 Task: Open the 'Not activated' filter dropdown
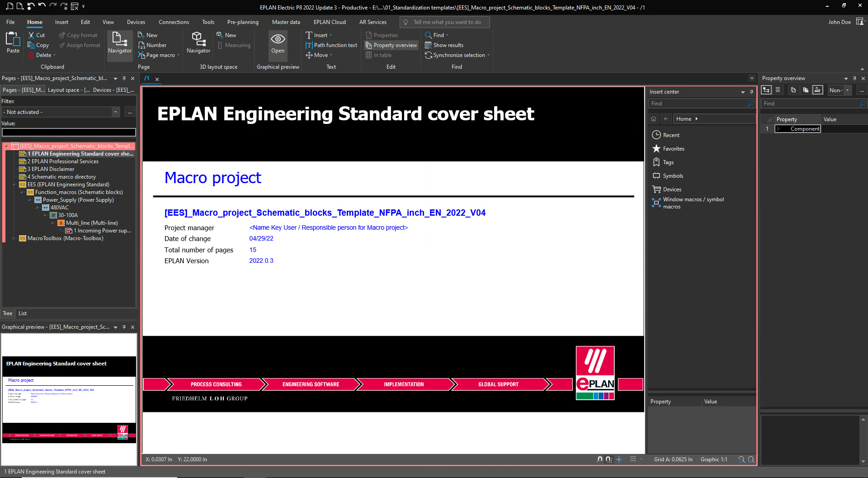coord(115,112)
